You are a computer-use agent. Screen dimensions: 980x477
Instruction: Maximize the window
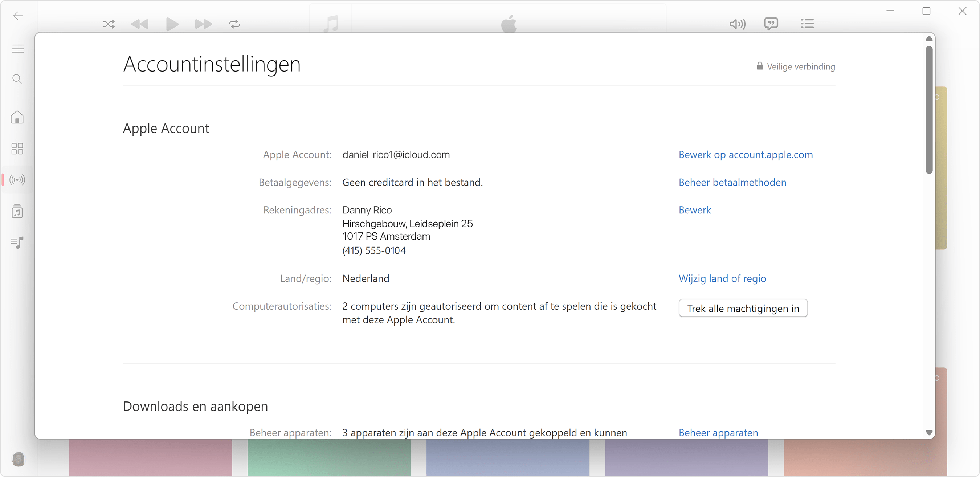coord(926,11)
